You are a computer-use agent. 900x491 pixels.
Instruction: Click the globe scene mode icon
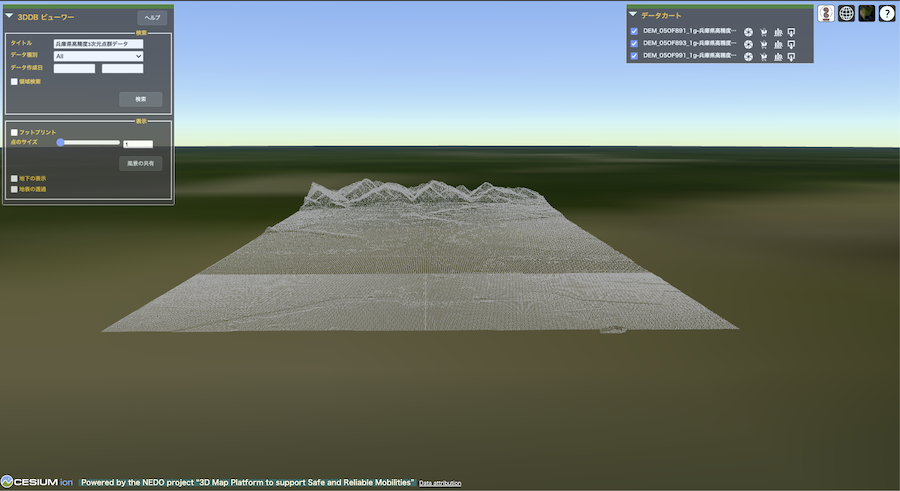click(846, 13)
